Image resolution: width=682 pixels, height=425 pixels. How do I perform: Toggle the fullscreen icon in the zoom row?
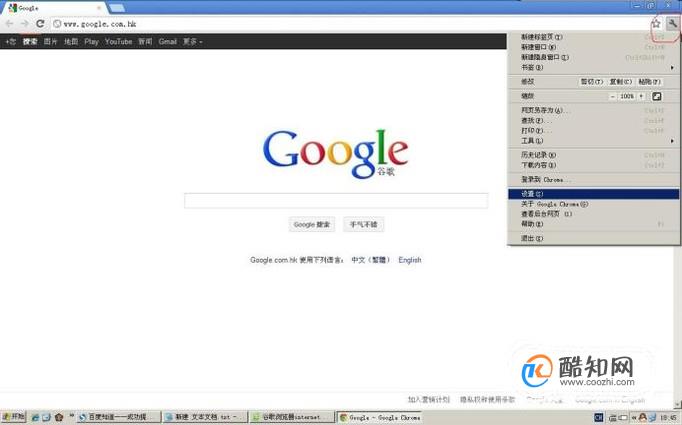657,96
